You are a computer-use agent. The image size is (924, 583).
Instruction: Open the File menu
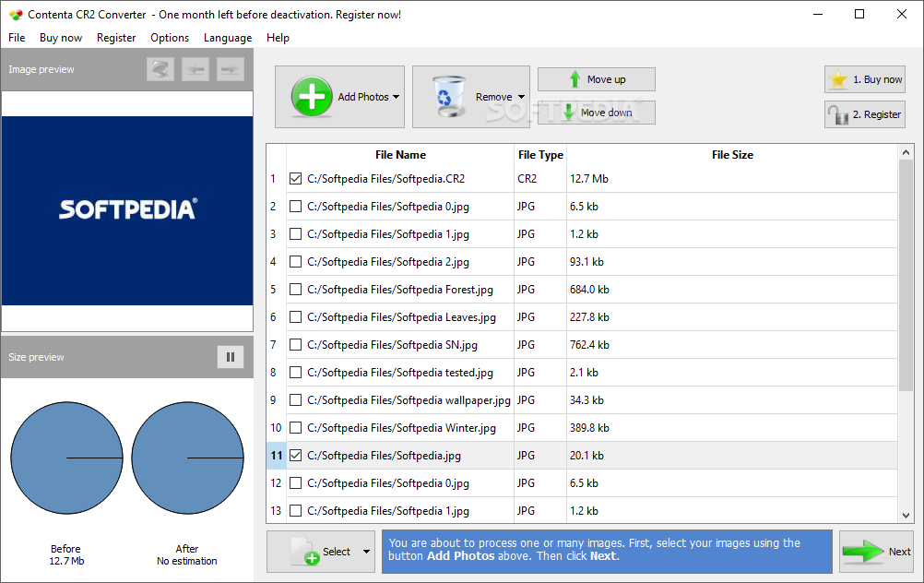click(17, 38)
